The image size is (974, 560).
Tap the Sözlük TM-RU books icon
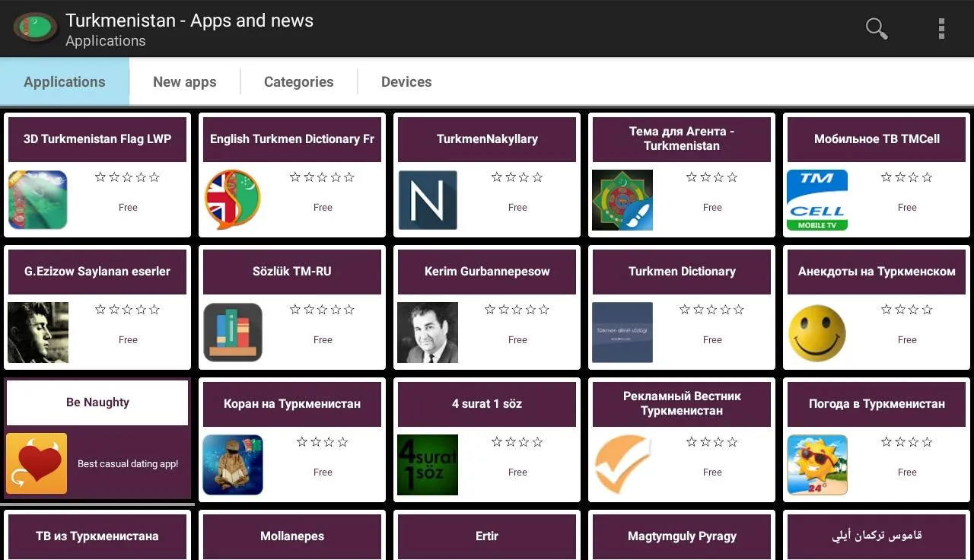tap(233, 332)
